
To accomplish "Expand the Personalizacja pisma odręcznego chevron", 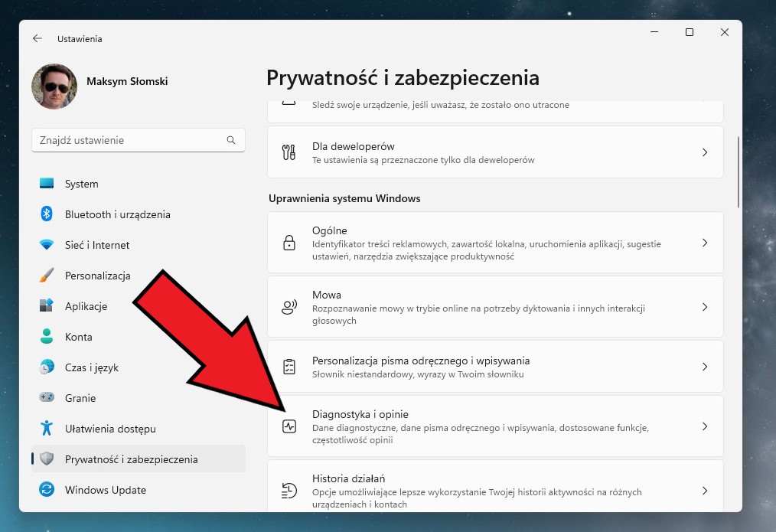I will (705, 366).
